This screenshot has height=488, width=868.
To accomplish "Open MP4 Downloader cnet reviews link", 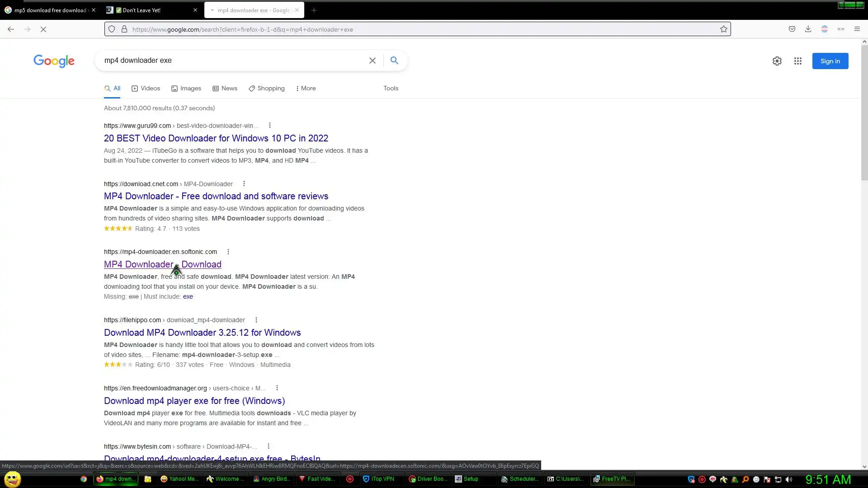I will (x=216, y=196).
